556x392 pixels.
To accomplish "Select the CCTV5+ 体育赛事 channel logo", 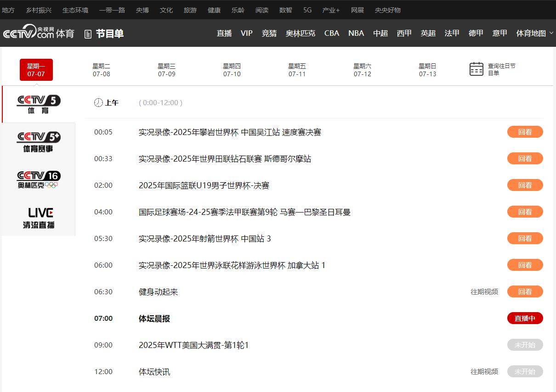I will (39, 142).
